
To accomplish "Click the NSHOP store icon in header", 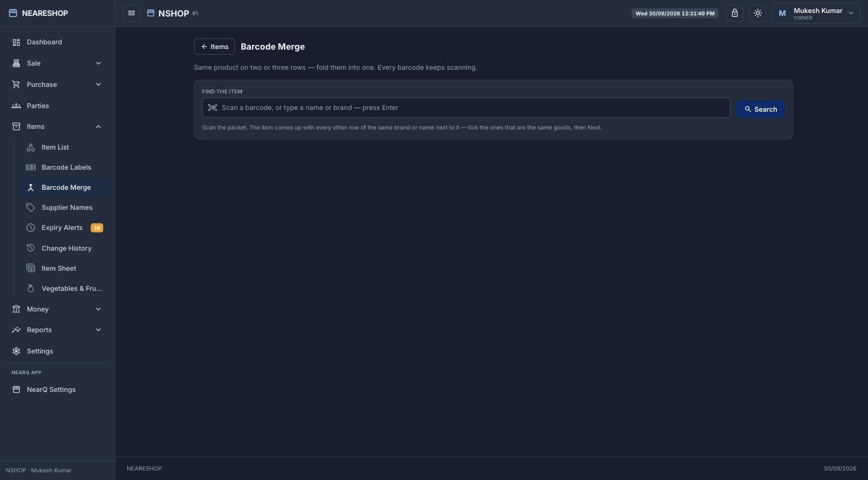I will point(150,13).
